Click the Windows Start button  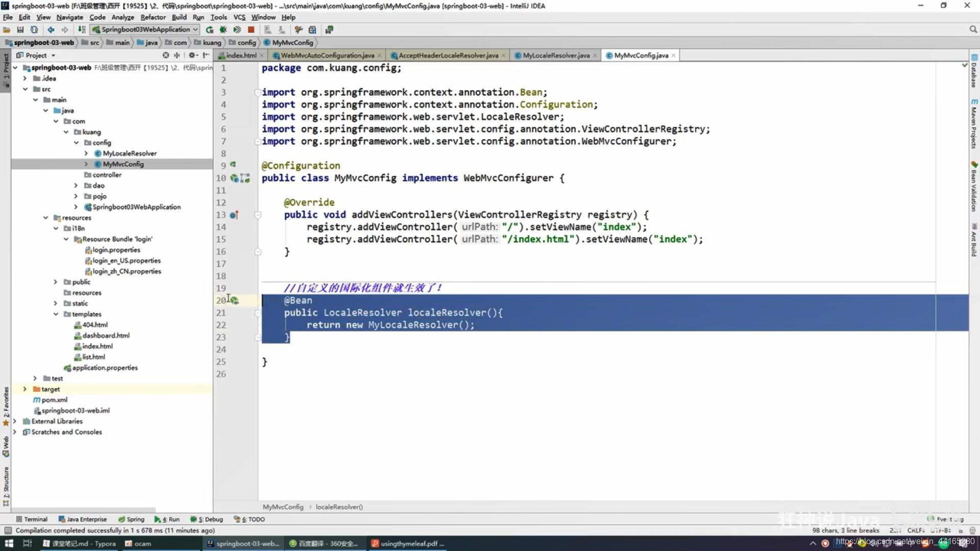click(8, 543)
